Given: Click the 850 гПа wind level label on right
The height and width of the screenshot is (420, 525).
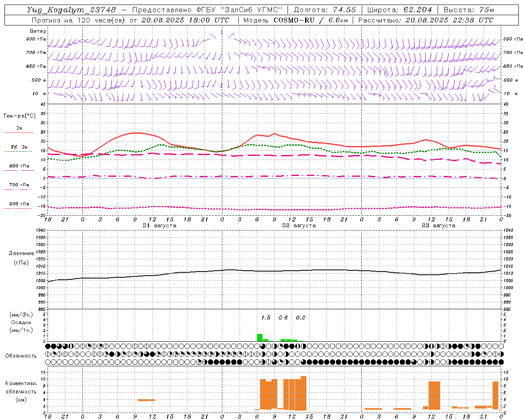Looking at the screenshot, I should point(513,66).
